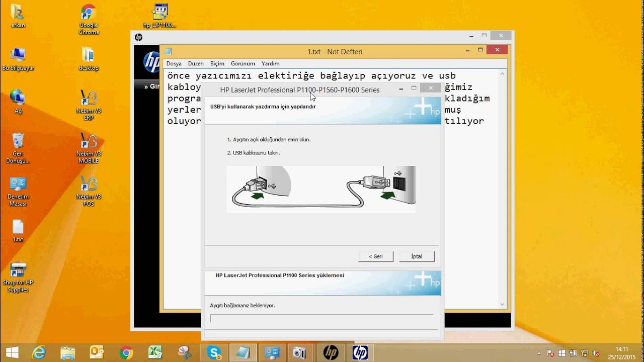Open Excel from the taskbar
Image resolution: width=644 pixels, height=362 pixels.
point(155,352)
